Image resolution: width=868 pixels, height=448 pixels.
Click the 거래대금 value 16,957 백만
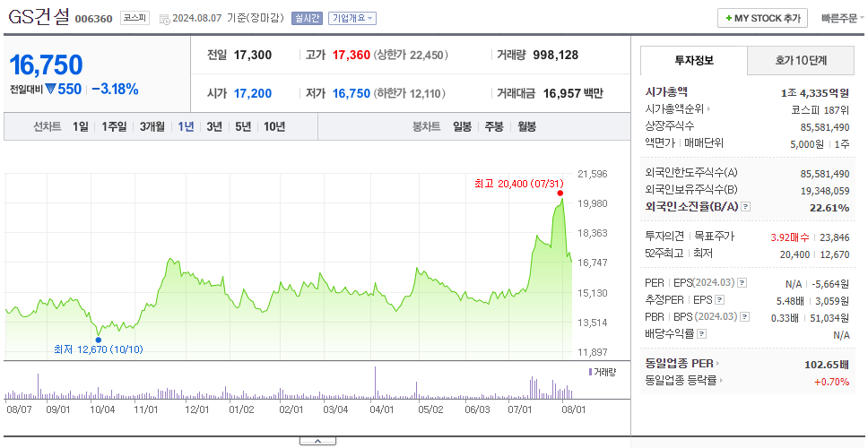point(573,93)
